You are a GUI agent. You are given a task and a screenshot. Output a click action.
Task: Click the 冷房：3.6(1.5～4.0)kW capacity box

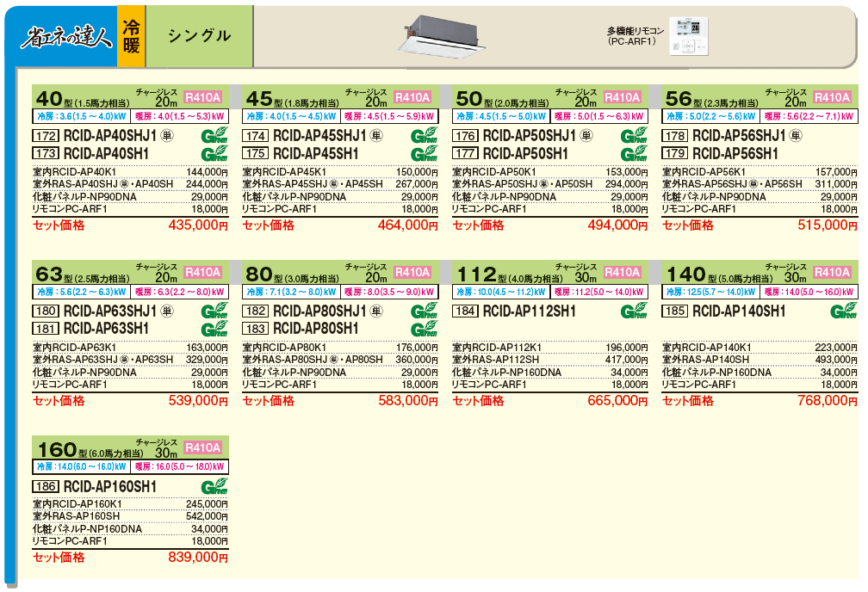pos(81,116)
